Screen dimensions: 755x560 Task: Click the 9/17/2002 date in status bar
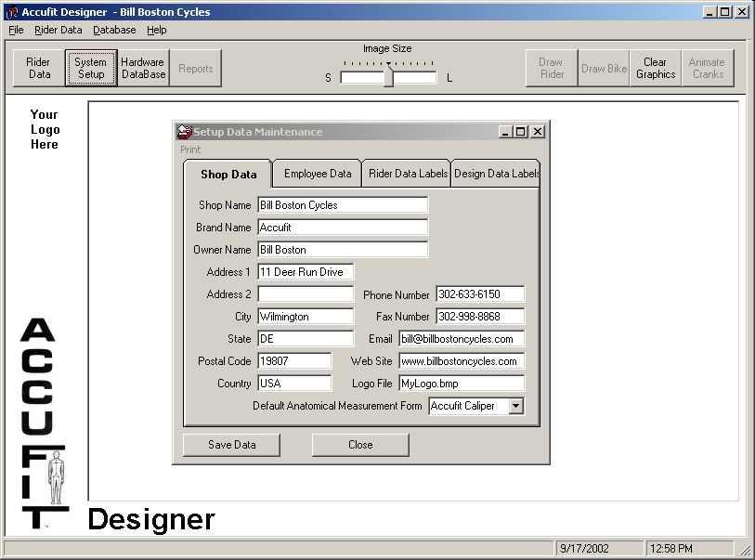584,549
